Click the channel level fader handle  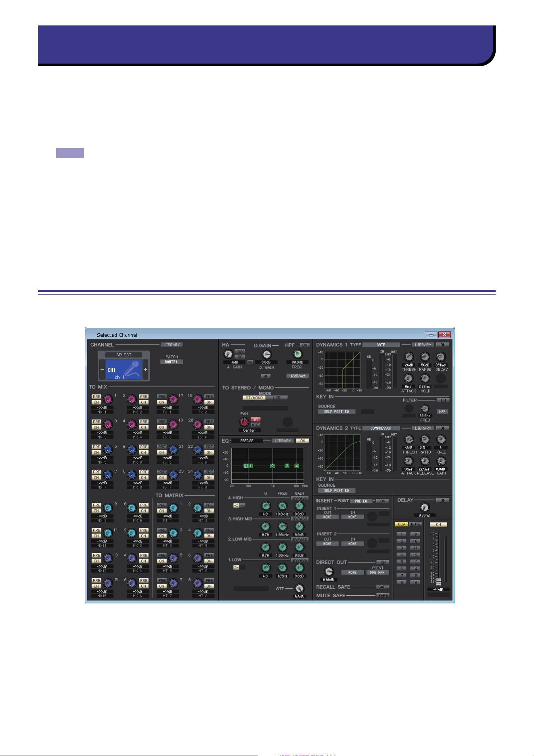(438, 582)
